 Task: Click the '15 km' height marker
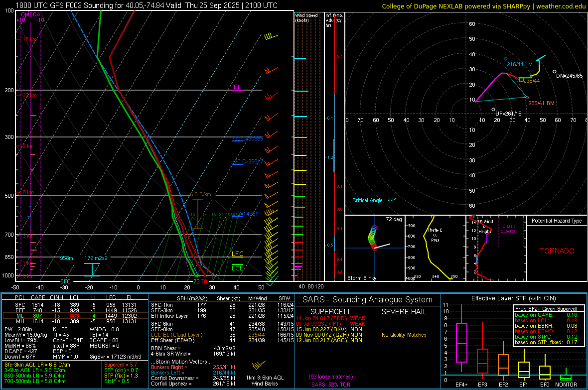click(x=29, y=39)
